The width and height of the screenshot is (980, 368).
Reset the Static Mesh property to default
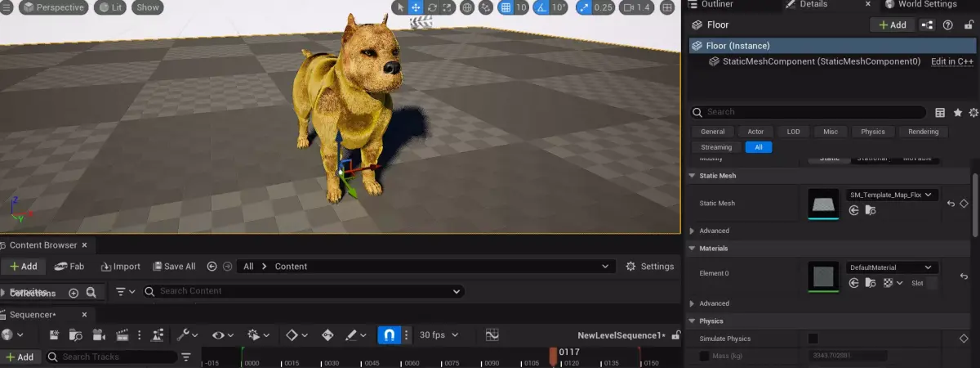[x=951, y=204]
